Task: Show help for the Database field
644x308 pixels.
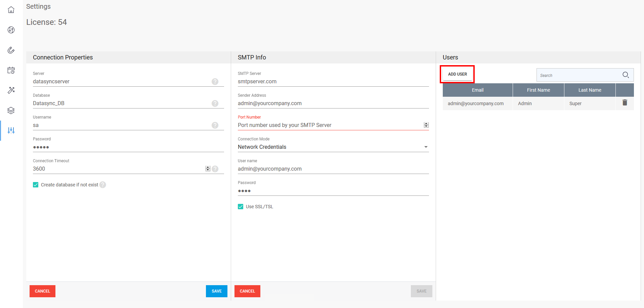Action: tap(215, 103)
